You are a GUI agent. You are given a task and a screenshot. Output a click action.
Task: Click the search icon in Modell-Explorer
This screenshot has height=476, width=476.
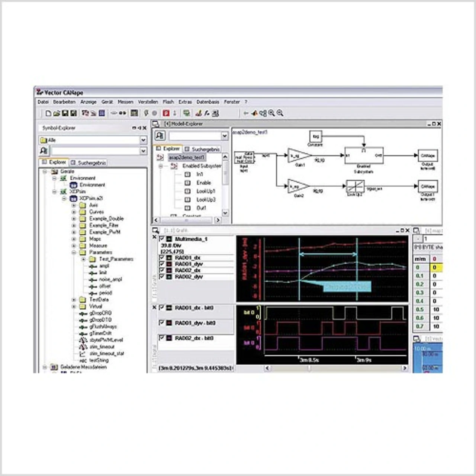pos(160,136)
